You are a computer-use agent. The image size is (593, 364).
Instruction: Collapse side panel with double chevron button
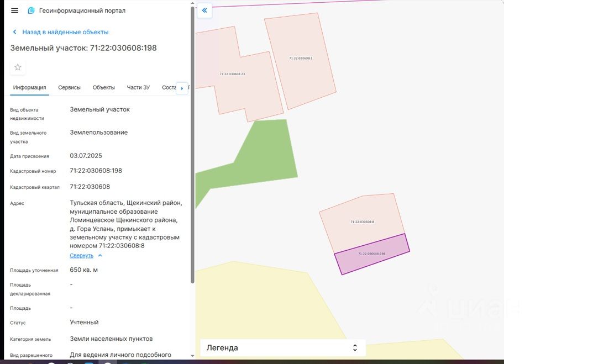pyautogui.click(x=204, y=10)
